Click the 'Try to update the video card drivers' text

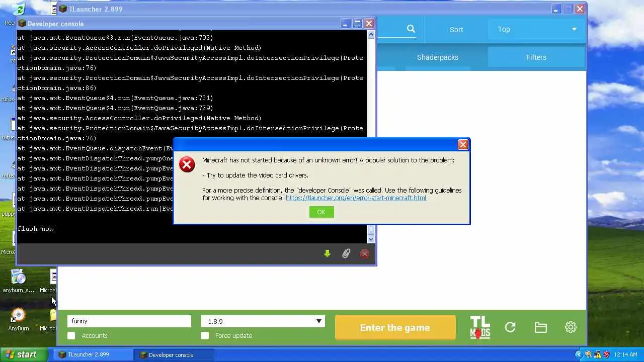click(x=255, y=175)
